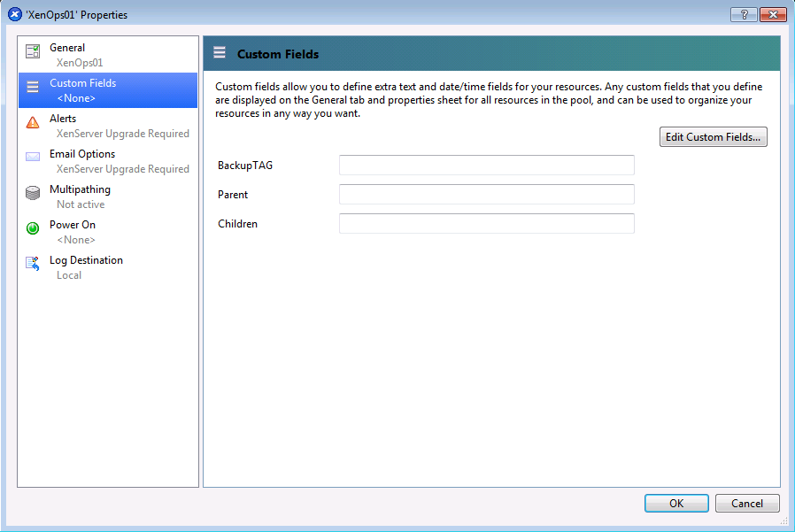Click the Multipathing disk stack icon
This screenshot has height=532, width=795.
coord(33,193)
